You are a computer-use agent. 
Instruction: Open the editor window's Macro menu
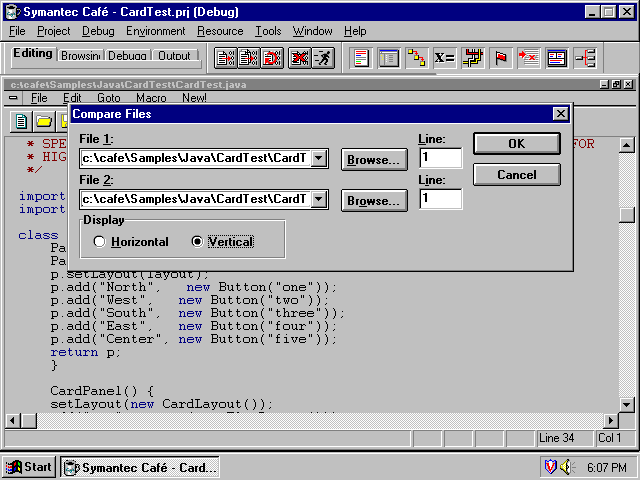(x=151, y=98)
